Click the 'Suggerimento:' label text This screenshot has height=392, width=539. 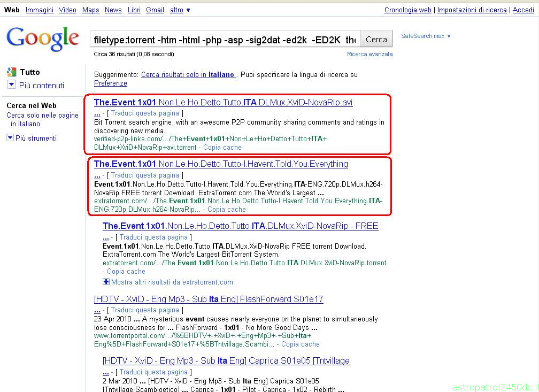[116, 75]
